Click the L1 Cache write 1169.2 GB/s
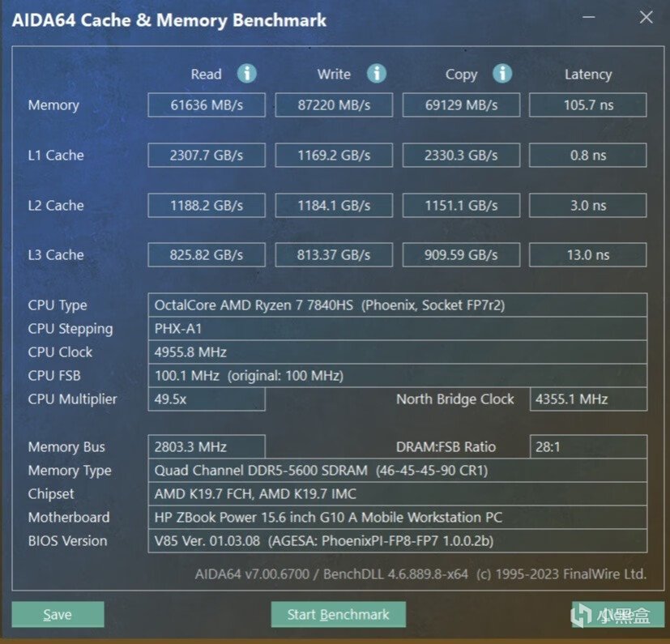 (x=334, y=155)
